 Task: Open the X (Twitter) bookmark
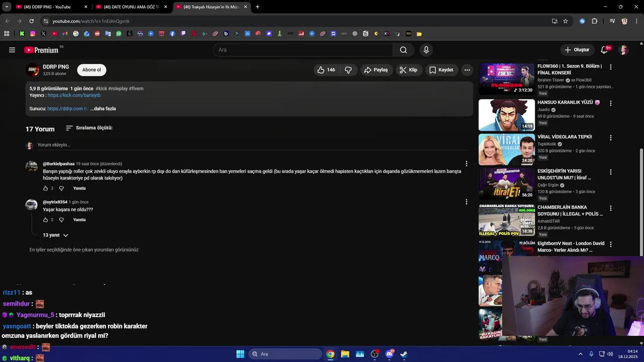[x=44, y=34]
